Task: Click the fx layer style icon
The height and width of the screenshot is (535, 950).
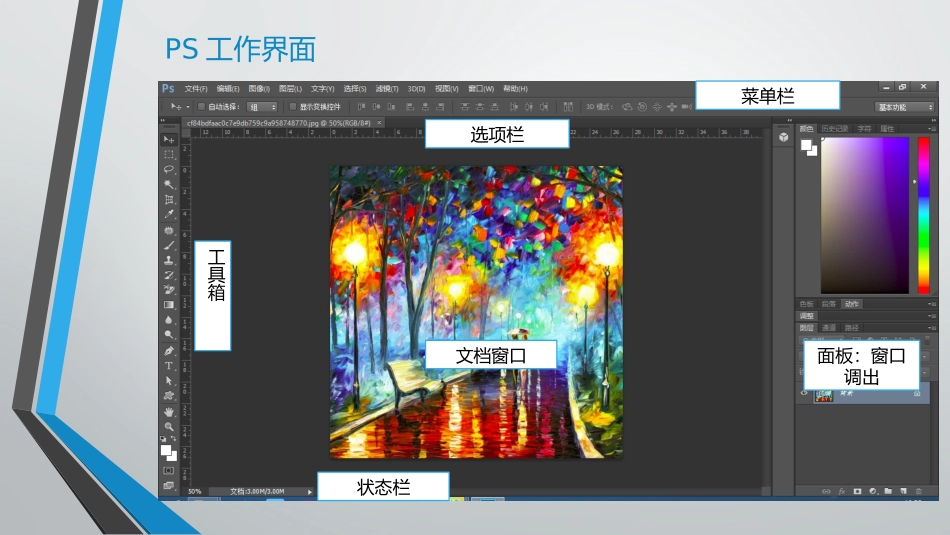Action: pos(842,491)
